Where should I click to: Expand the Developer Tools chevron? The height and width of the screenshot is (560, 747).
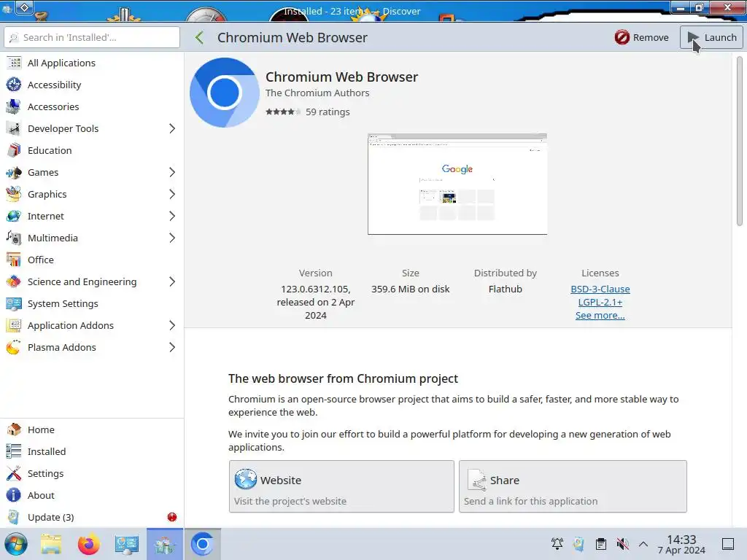tap(172, 128)
